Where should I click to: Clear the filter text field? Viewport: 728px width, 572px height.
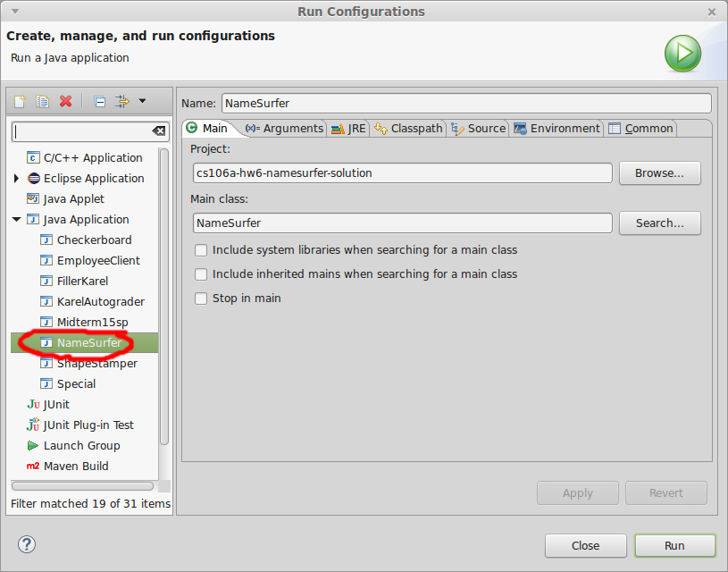pyautogui.click(x=158, y=131)
